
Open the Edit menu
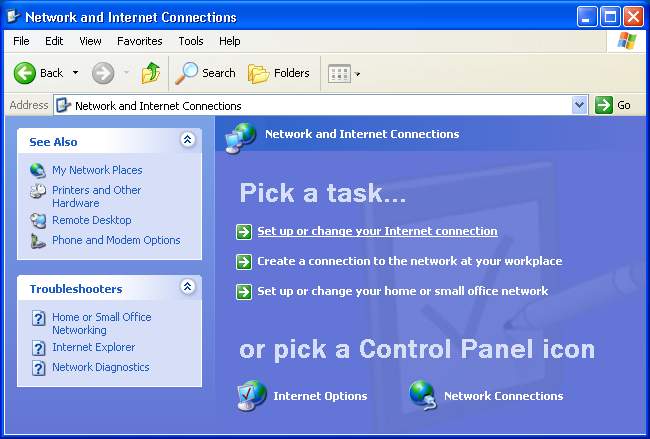click(x=54, y=41)
